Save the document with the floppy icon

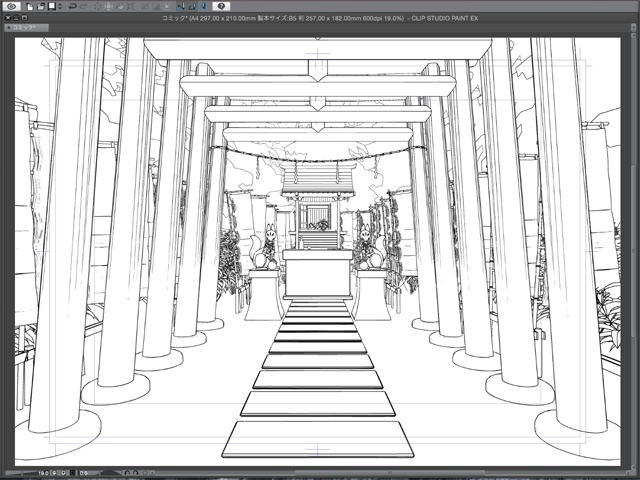52,6
